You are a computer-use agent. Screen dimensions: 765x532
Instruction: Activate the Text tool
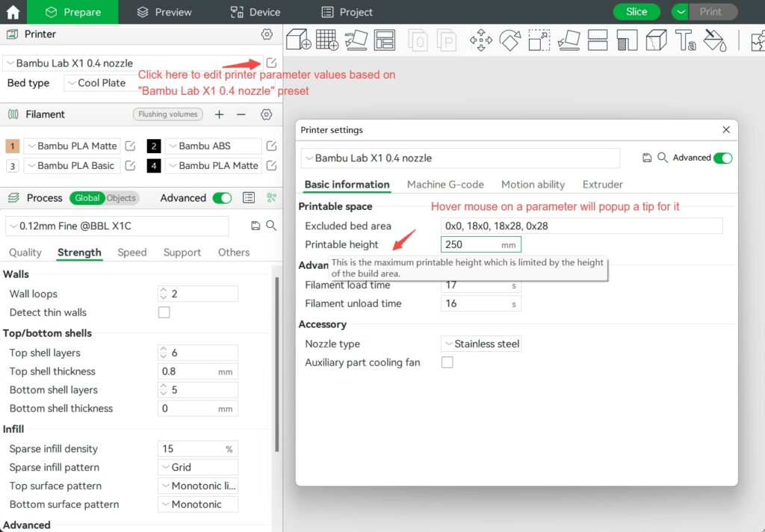coord(685,43)
